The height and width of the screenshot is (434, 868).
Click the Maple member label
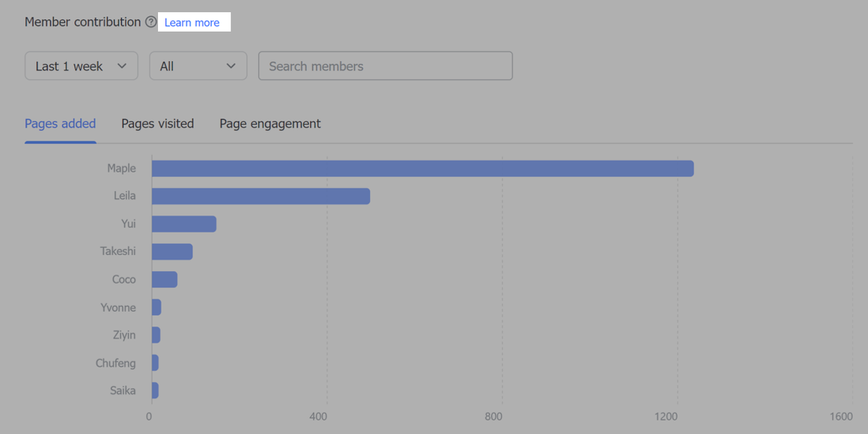pyautogui.click(x=121, y=168)
